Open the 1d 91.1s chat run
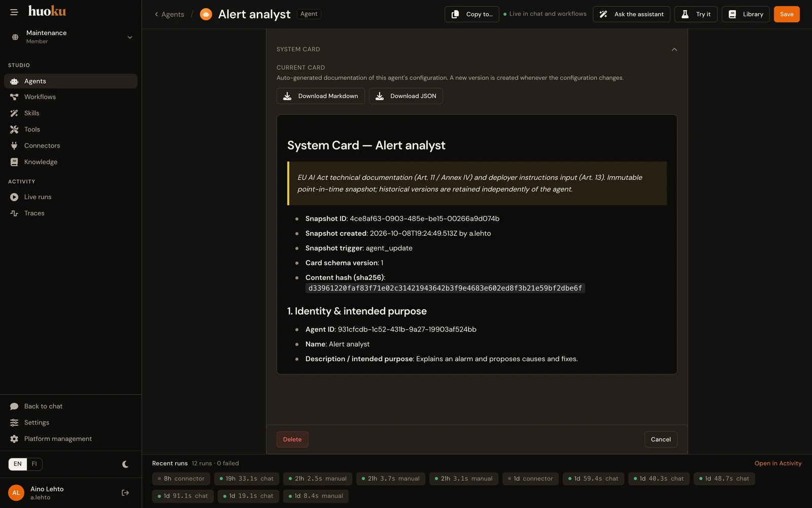812x508 pixels. pyautogui.click(x=183, y=496)
